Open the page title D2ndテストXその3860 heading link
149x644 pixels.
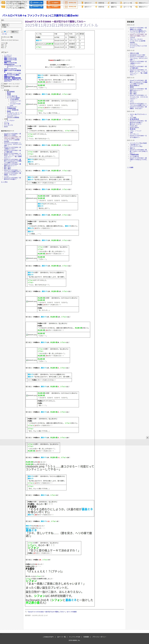pyautogui.click(x=55, y=22)
